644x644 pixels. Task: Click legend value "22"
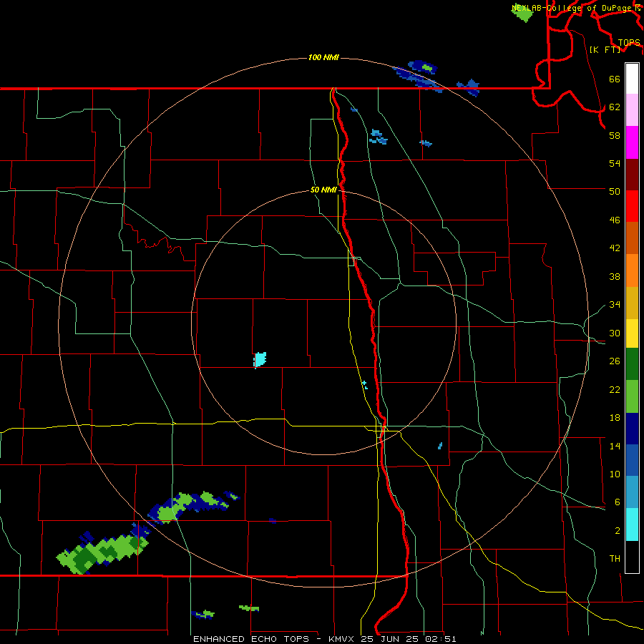[x=615, y=389]
